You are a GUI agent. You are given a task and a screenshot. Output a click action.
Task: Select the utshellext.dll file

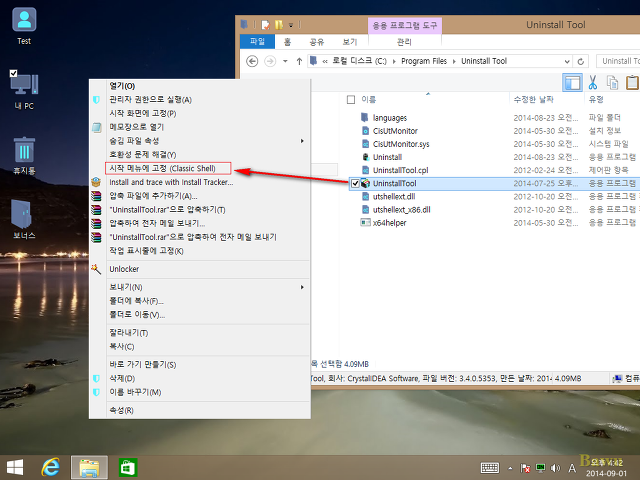click(x=394, y=197)
